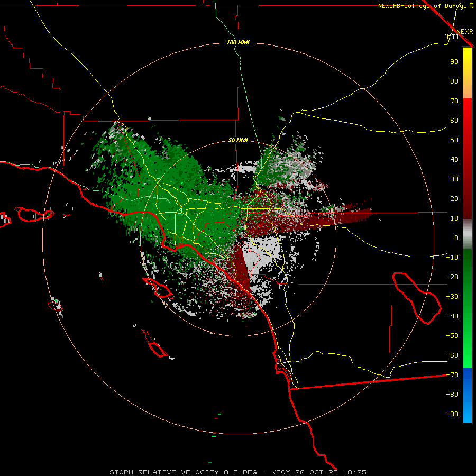The image size is (476, 476).
Task: Click the -10 scale label
Action: click(452, 258)
